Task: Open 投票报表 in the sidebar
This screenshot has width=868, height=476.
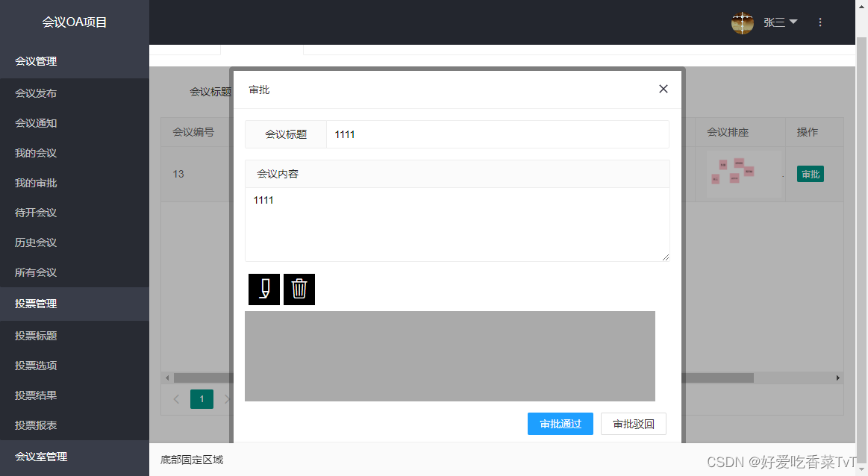Action: tap(75, 425)
